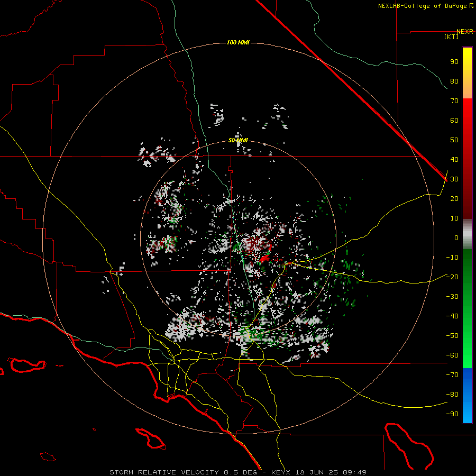476x476 pixels.
Task: Click the -50 value on velocity scale
Action: click(x=452, y=336)
